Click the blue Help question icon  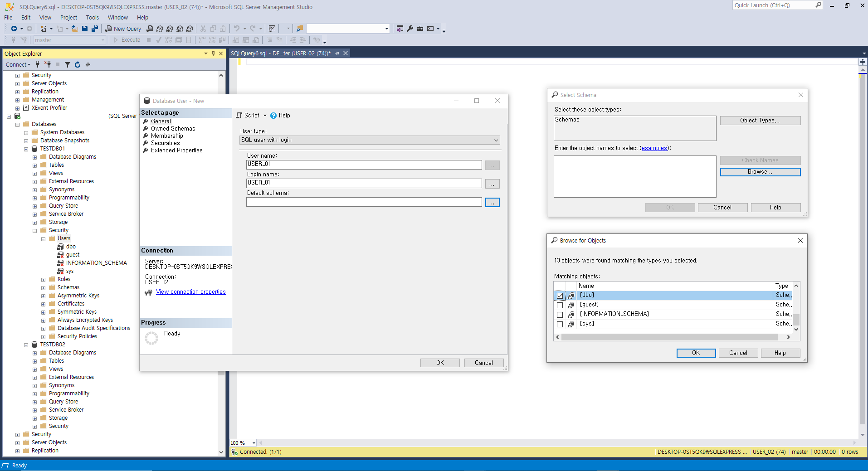click(273, 116)
